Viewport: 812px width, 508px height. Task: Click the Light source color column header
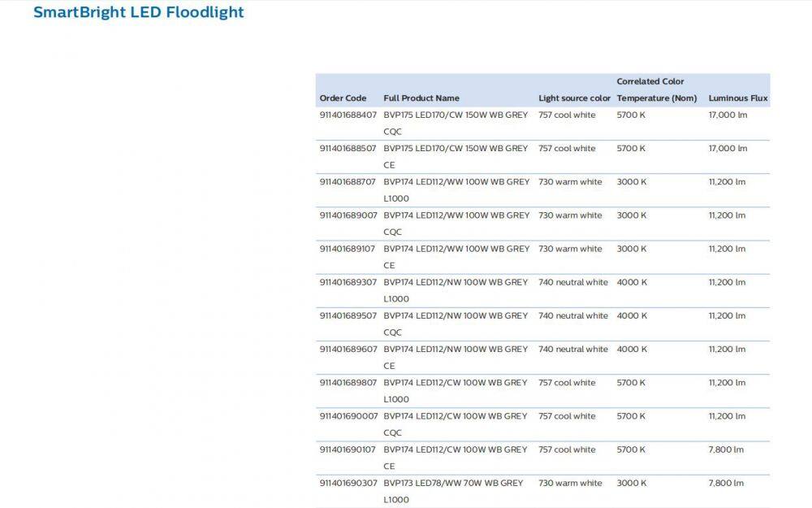coord(574,98)
